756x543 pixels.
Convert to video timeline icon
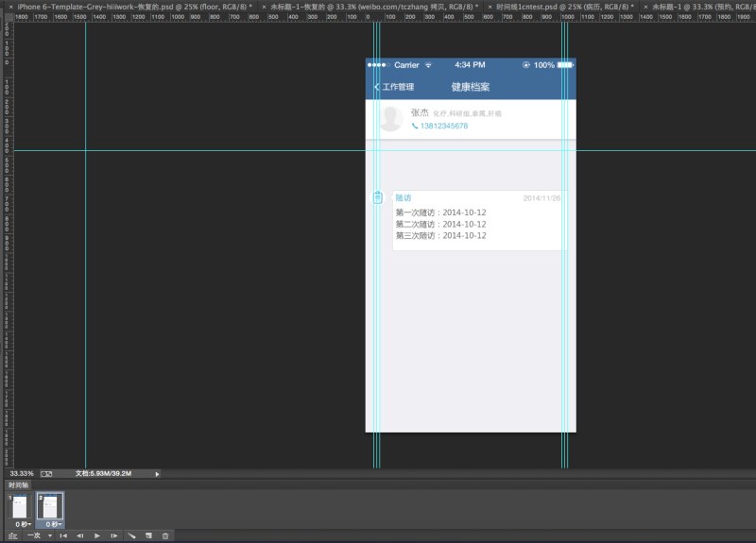(x=13, y=535)
